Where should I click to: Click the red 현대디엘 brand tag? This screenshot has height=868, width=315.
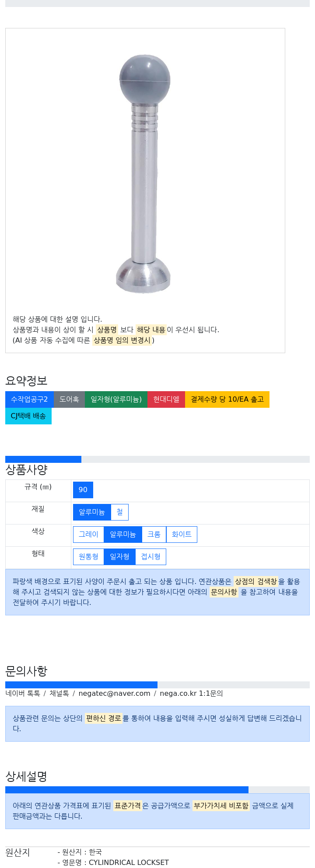(x=166, y=399)
